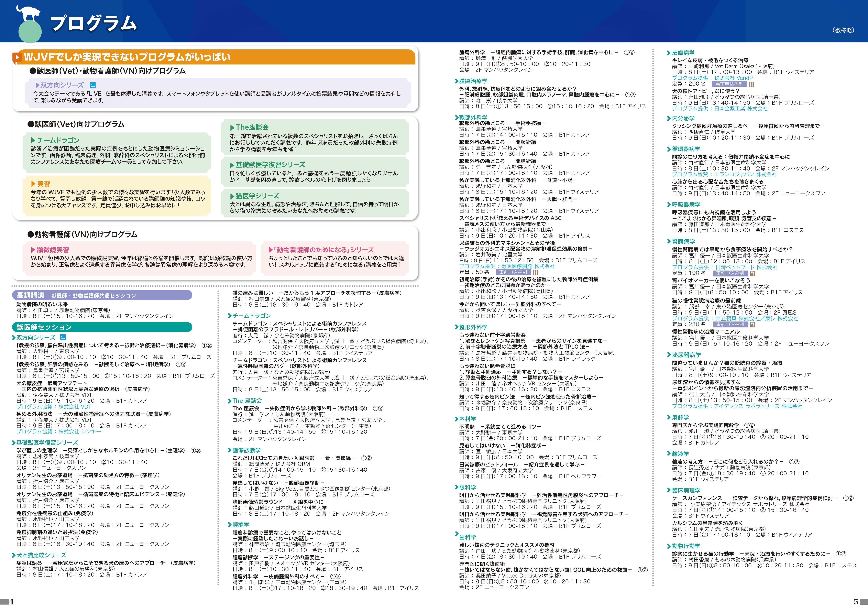
Task: Click the 猫医学シリーズ heading
Action: (257, 196)
